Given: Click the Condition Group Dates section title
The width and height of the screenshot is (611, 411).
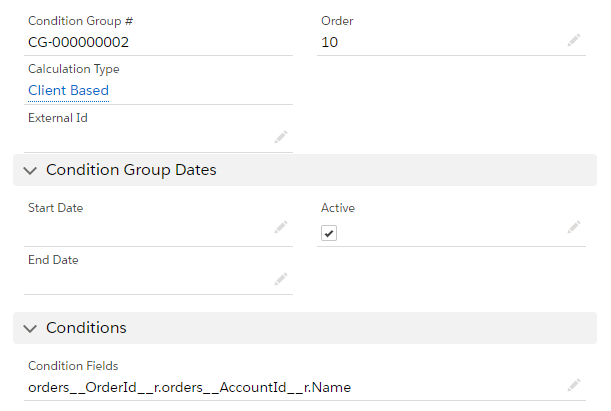Looking at the screenshot, I should pyautogui.click(x=131, y=170).
